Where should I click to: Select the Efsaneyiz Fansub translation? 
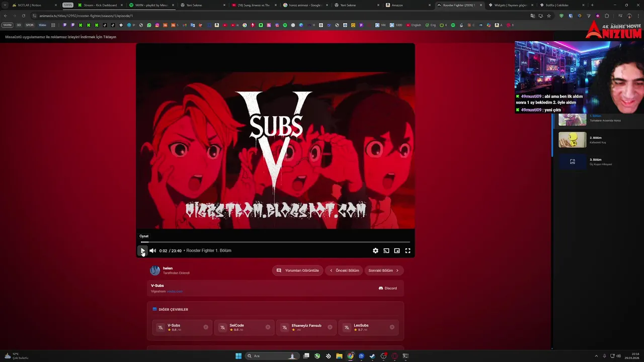(x=306, y=327)
